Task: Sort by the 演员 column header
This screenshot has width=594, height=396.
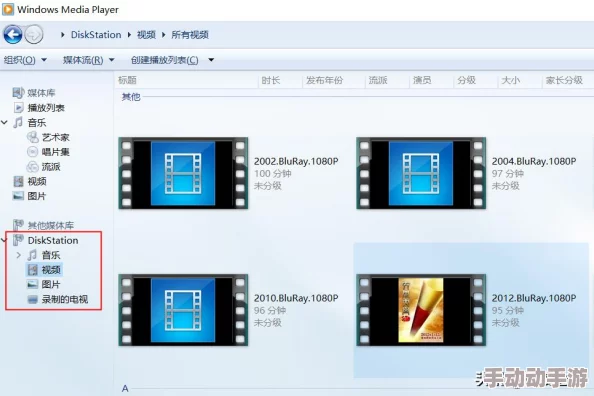Action: [x=422, y=80]
